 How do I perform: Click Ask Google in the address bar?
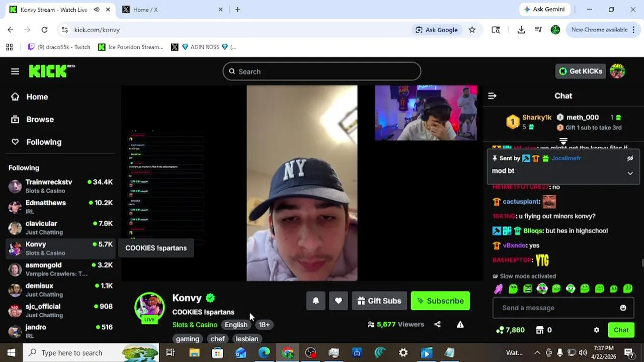pyautogui.click(x=436, y=30)
